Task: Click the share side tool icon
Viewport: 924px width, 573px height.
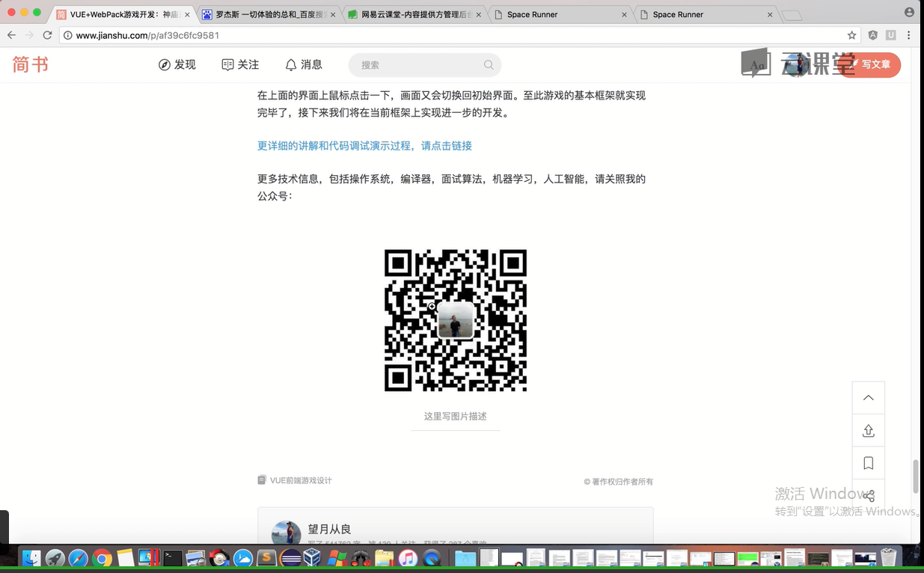Action: [x=869, y=495]
